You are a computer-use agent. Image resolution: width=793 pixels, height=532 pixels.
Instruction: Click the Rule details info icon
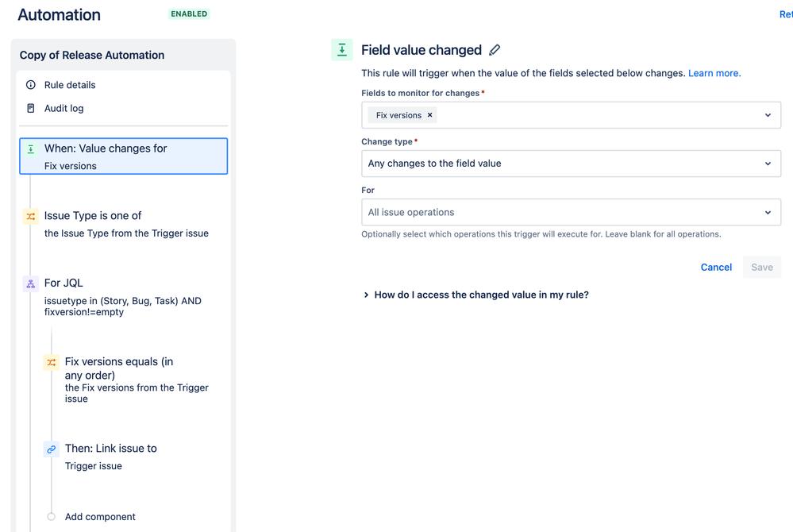31,84
